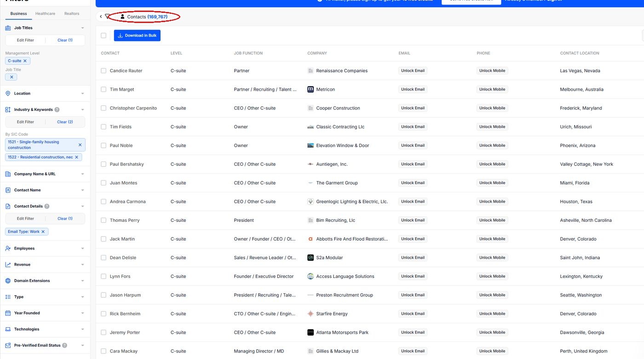Image resolution: width=644 pixels, height=359 pixels.
Task: Check the box for Tim Fields
Action: (103, 127)
